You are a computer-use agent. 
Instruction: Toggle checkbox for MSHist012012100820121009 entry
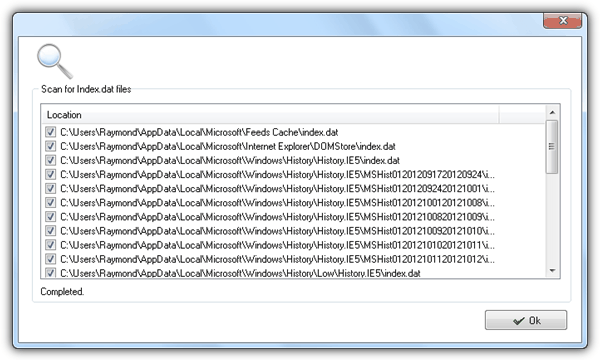pyautogui.click(x=51, y=217)
